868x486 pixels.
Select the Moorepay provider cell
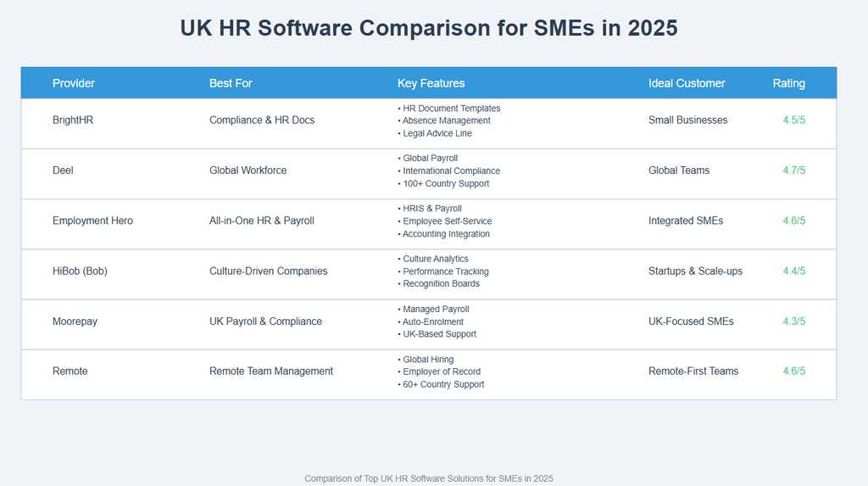coord(75,321)
